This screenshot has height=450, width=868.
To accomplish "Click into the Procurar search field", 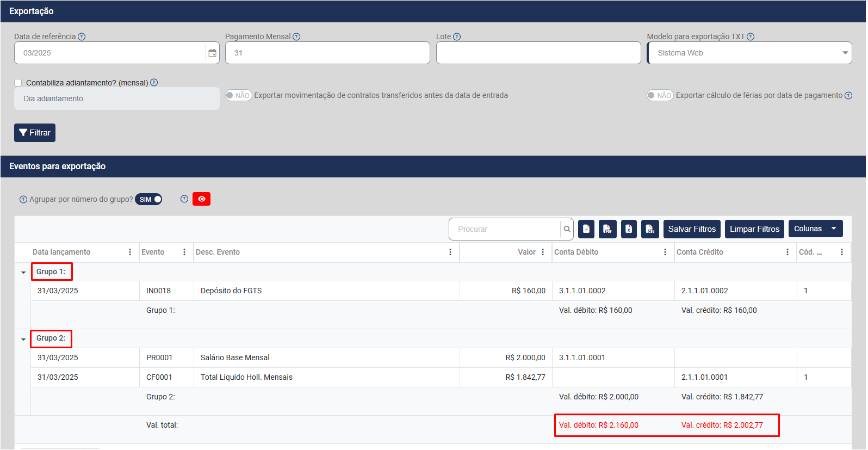I will pyautogui.click(x=506, y=229).
